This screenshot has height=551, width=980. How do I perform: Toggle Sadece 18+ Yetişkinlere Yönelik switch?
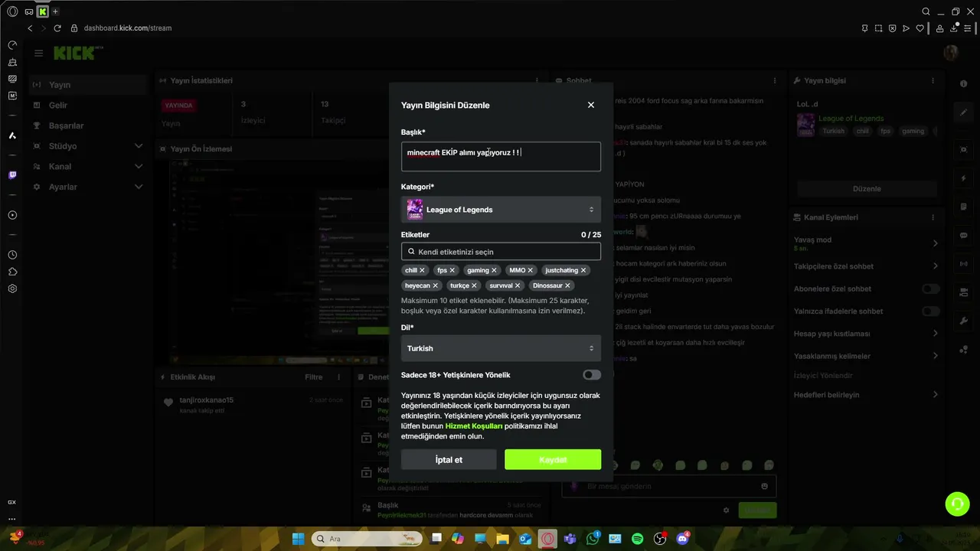click(x=592, y=375)
